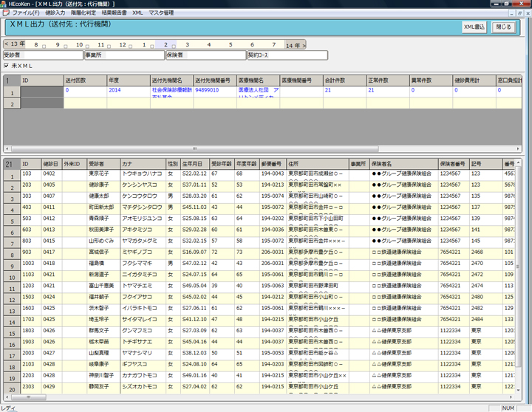
Task: Select month tab 5
Action: (230, 45)
